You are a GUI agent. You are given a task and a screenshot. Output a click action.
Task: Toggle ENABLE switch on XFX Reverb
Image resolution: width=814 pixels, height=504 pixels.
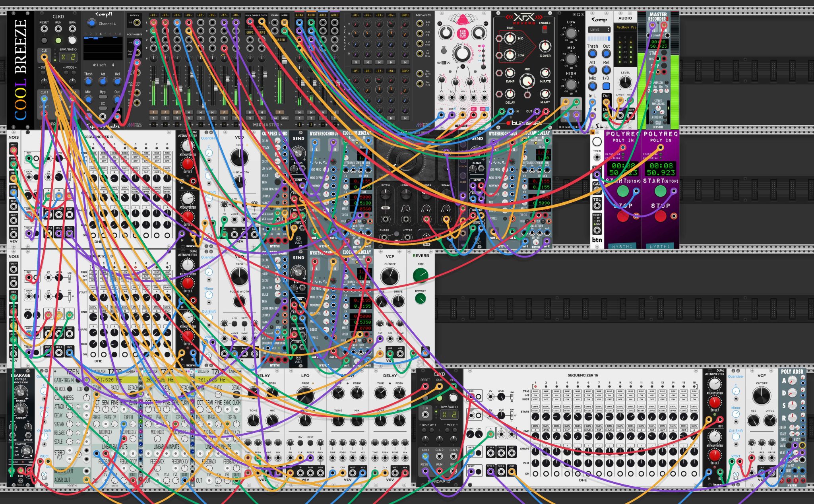545,30
